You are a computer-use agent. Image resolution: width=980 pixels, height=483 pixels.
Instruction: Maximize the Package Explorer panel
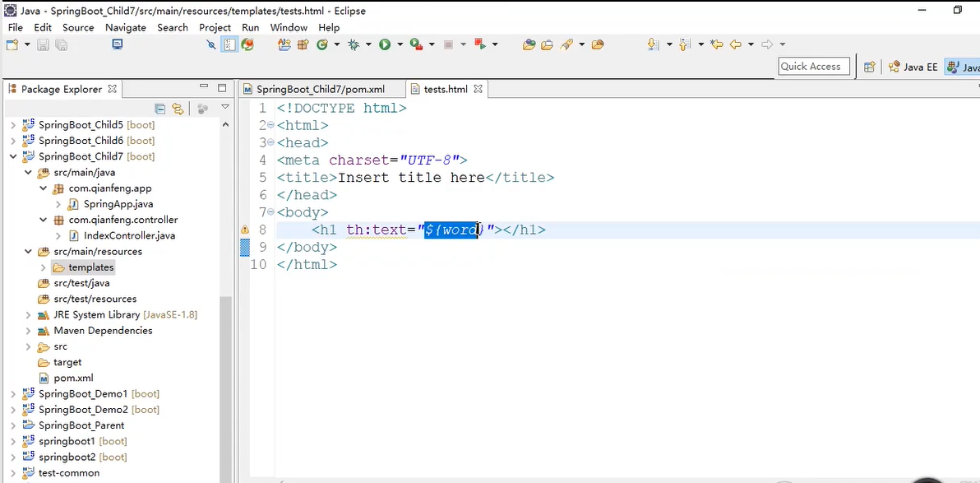coord(222,87)
